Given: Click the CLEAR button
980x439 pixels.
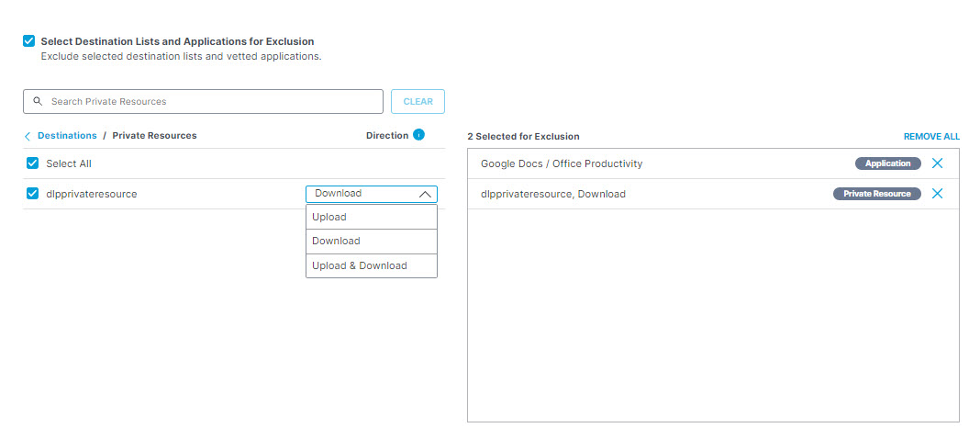Looking at the screenshot, I should click(418, 101).
